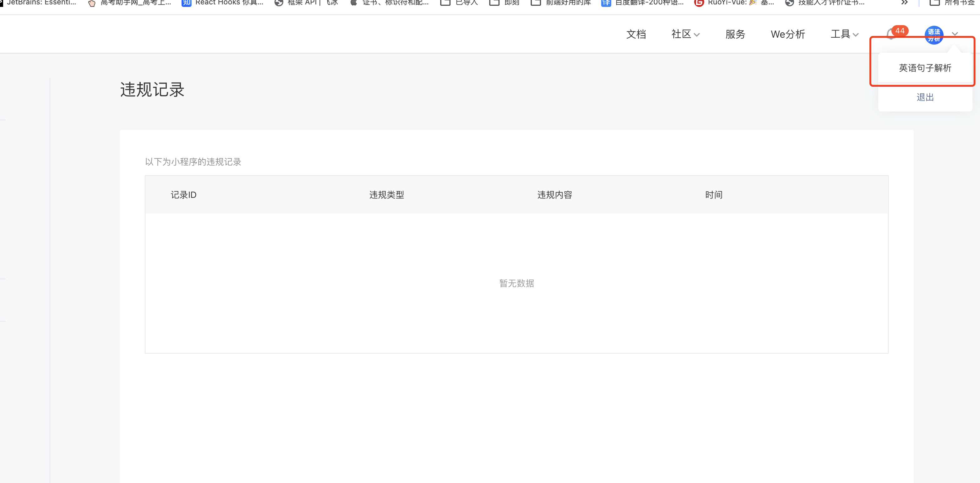Click the 退出 logout link
The height and width of the screenshot is (483, 980).
(925, 97)
